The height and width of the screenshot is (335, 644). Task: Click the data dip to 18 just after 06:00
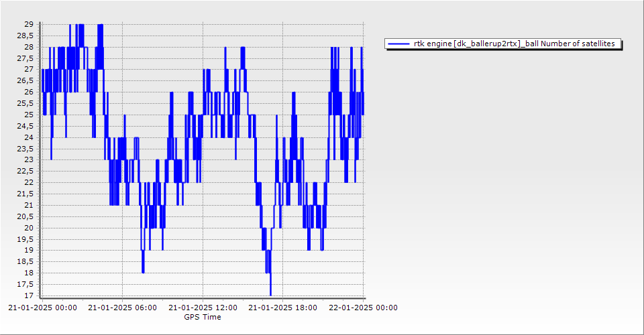click(143, 271)
